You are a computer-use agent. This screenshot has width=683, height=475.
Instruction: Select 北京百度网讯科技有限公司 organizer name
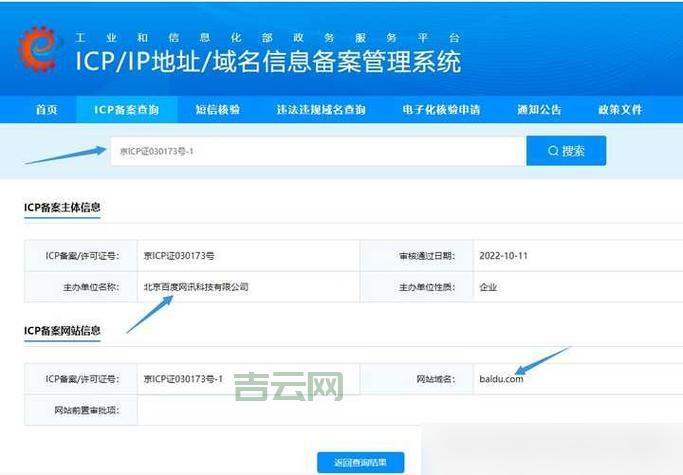[x=196, y=287]
